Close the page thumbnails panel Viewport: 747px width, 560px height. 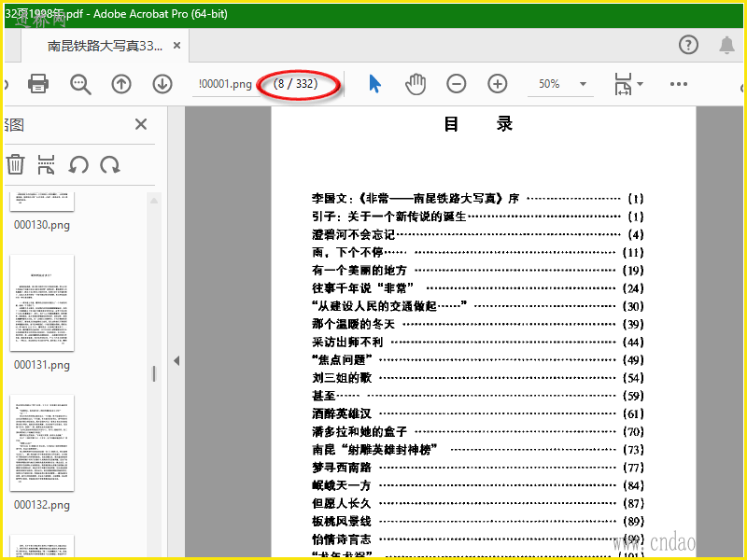coord(141,124)
